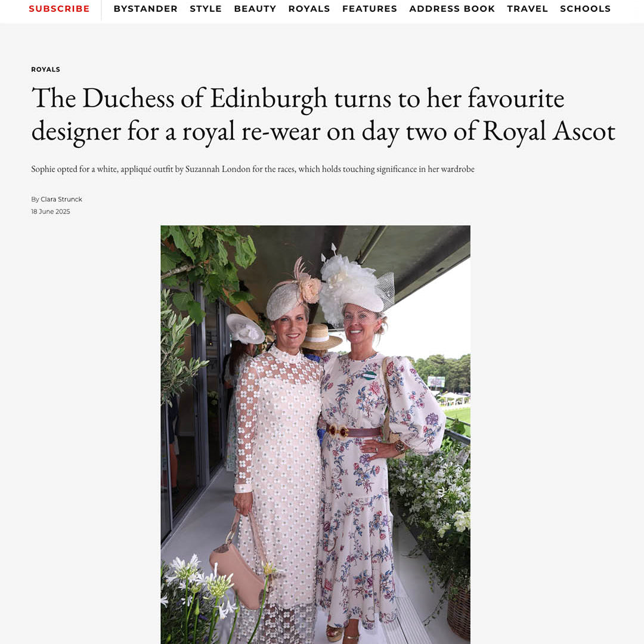
Task: Click 'Royal Ascot' words in the headline
Action: pyautogui.click(x=549, y=131)
